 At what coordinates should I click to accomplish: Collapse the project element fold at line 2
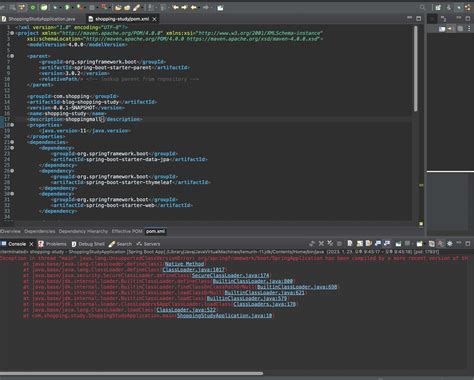12,33
